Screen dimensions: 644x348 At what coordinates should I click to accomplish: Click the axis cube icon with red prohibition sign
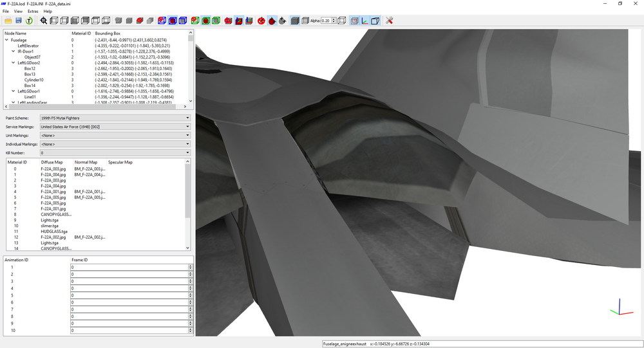[x=229, y=21]
